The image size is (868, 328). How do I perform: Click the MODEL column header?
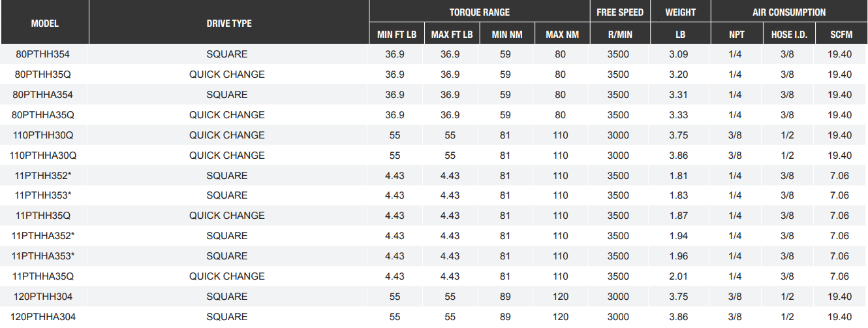click(x=45, y=23)
